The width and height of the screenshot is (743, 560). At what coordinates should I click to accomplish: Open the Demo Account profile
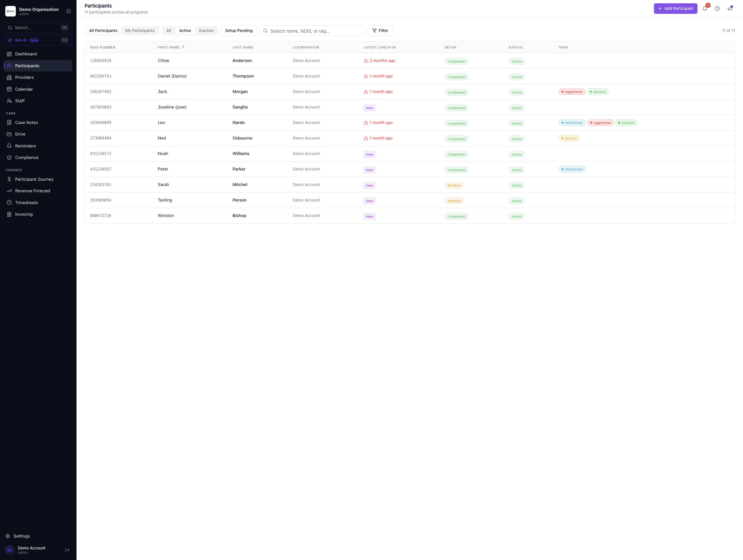(32, 550)
